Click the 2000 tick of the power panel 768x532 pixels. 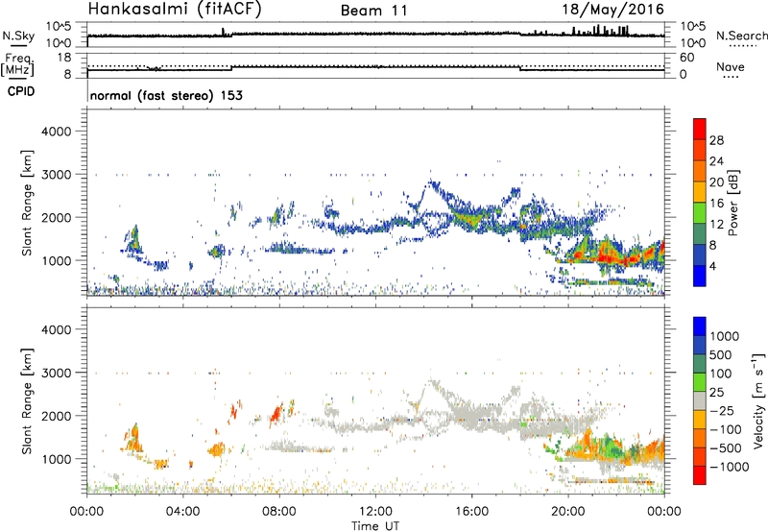point(57,218)
